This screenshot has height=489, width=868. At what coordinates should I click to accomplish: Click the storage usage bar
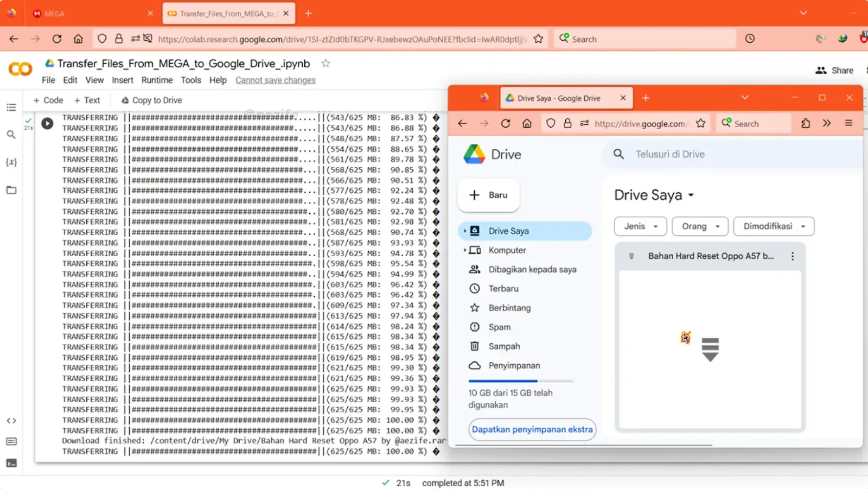pyautogui.click(x=520, y=380)
